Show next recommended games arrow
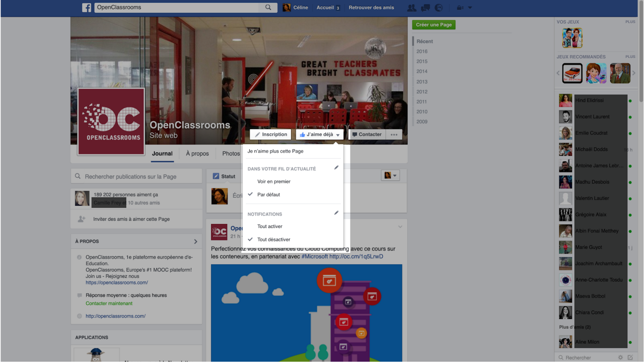This screenshot has width=644, height=363. click(x=634, y=73)
